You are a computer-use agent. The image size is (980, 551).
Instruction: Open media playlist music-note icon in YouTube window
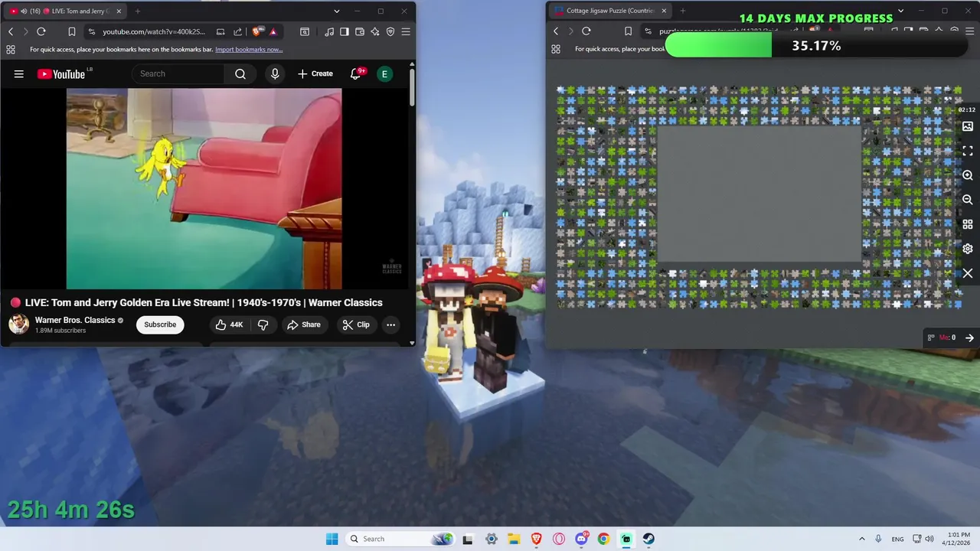click(x=329, y=31)
